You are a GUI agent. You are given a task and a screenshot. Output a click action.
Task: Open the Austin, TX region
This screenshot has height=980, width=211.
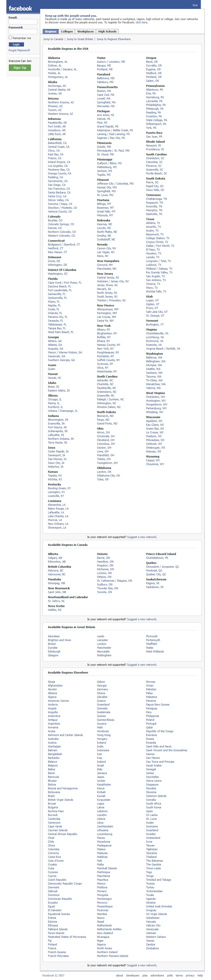point(153,231)
